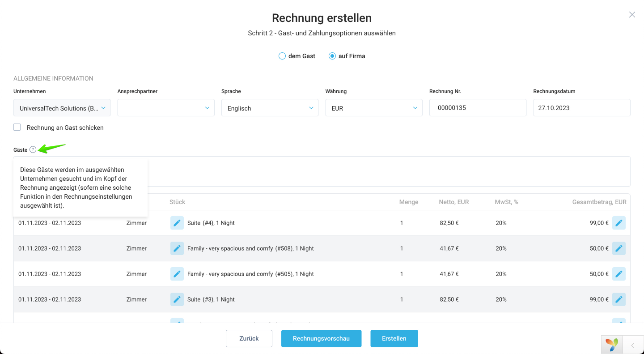The width and height of the screenshot is (644, 354).
Task: Open the Ansprechpartner dropdown
Action: pos(166,108)
